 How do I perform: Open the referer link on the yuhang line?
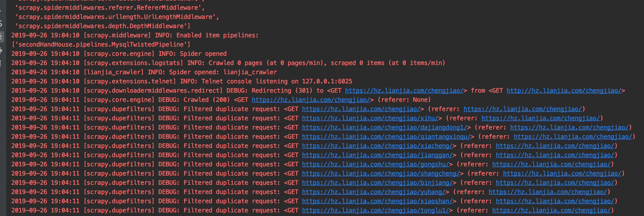(x=548, y=192)
